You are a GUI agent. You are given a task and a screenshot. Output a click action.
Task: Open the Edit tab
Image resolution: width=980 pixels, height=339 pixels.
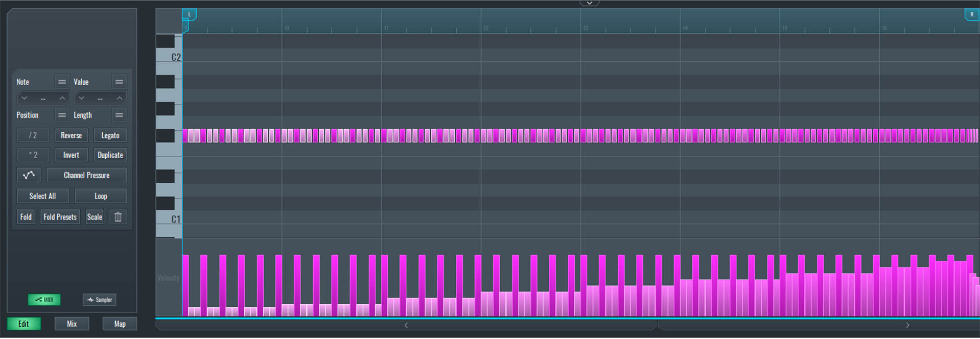[24, 324]
